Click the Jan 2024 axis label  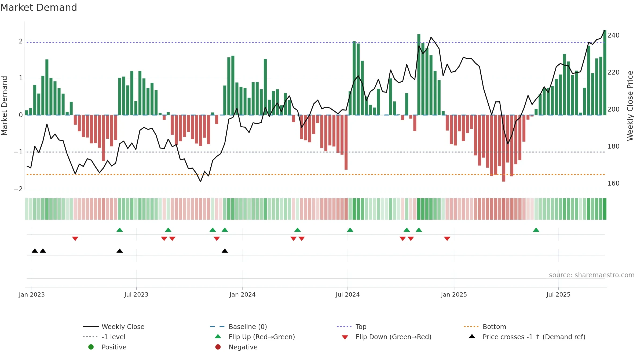click(243, 294)
